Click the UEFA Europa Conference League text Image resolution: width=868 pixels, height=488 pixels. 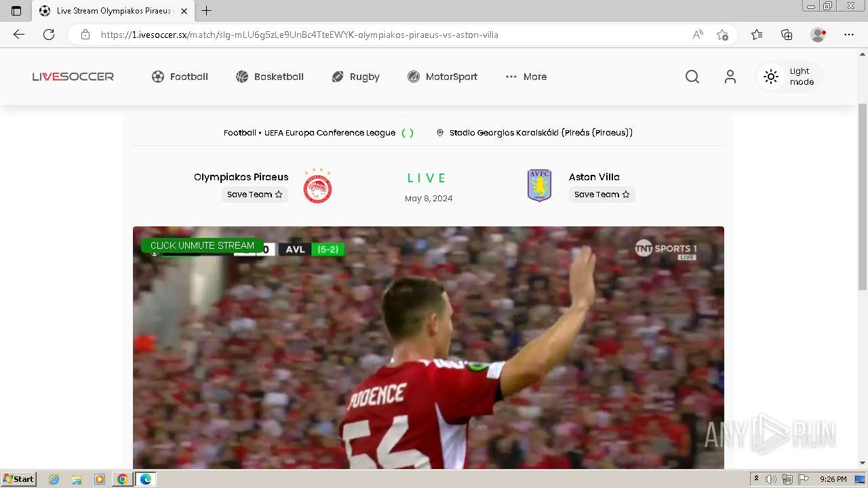click(x=330, y=133)
